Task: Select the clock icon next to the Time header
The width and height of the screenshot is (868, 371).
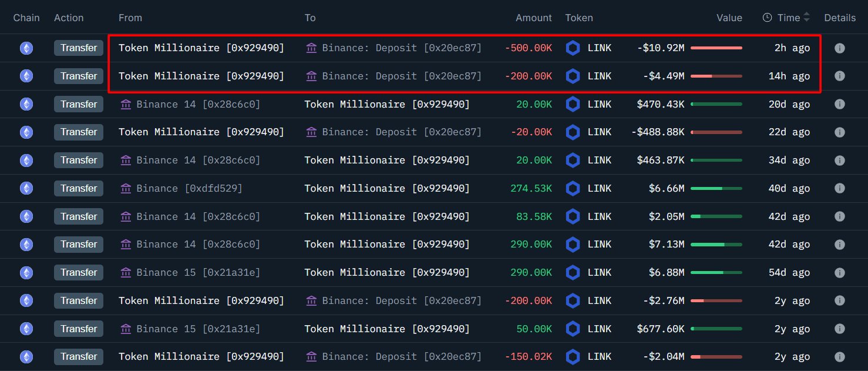Action: [x=769, y=18]
